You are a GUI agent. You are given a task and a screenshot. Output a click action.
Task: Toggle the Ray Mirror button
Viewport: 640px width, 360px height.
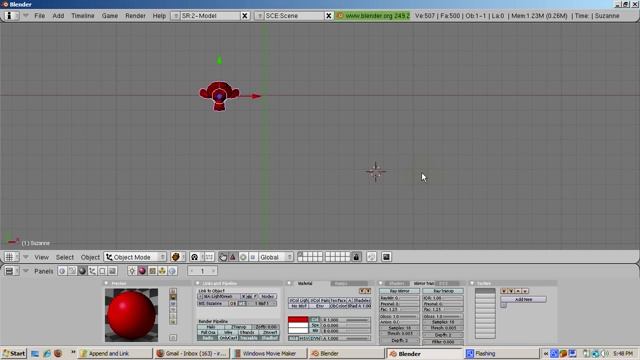pyautogui.click(x=399, y=291)
